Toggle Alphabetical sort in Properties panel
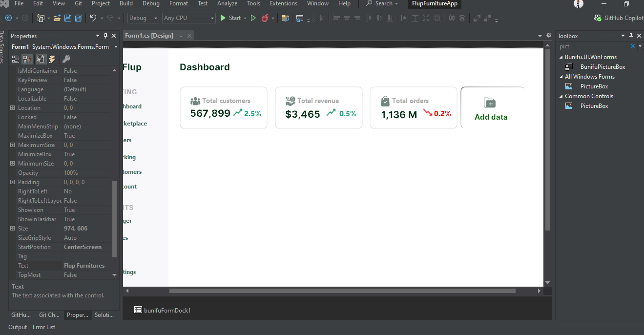644x335 pixels. pyautogui.click(x=27, y=59)
